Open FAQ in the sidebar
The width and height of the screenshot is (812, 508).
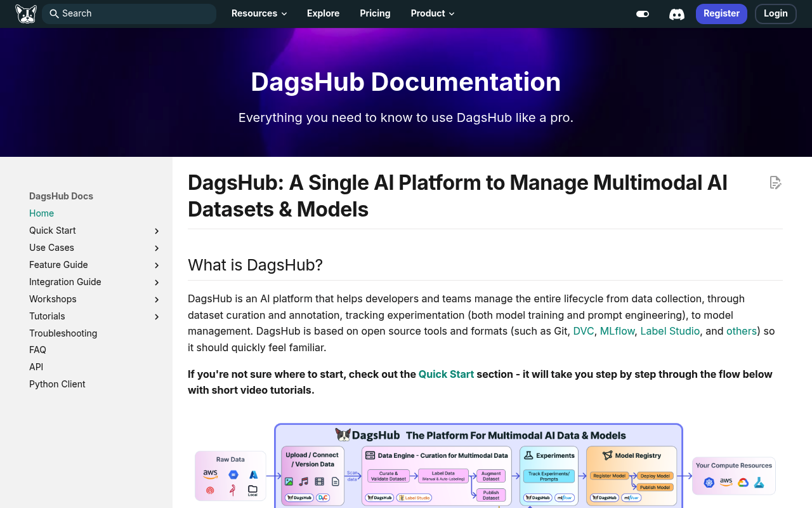(x=37, y=350)
